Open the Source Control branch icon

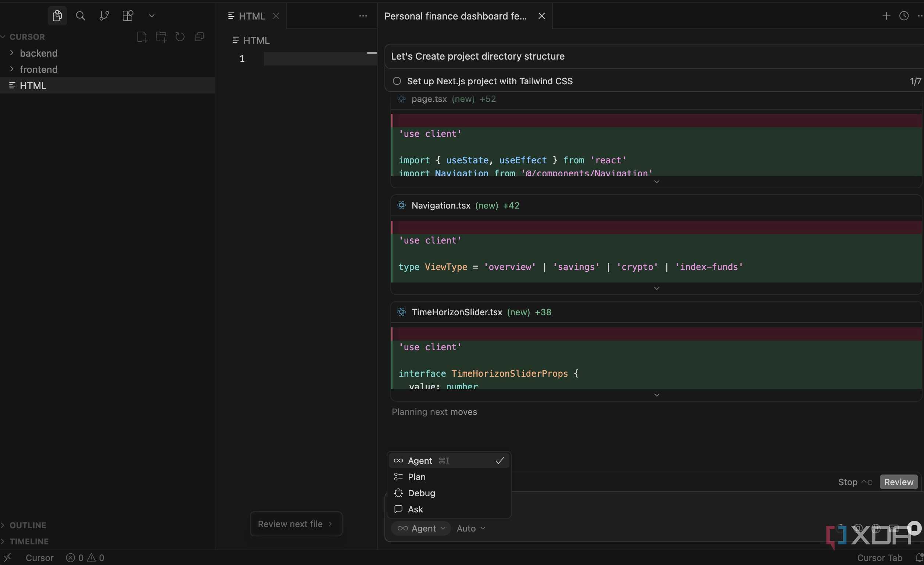click(x=104, y=16)
